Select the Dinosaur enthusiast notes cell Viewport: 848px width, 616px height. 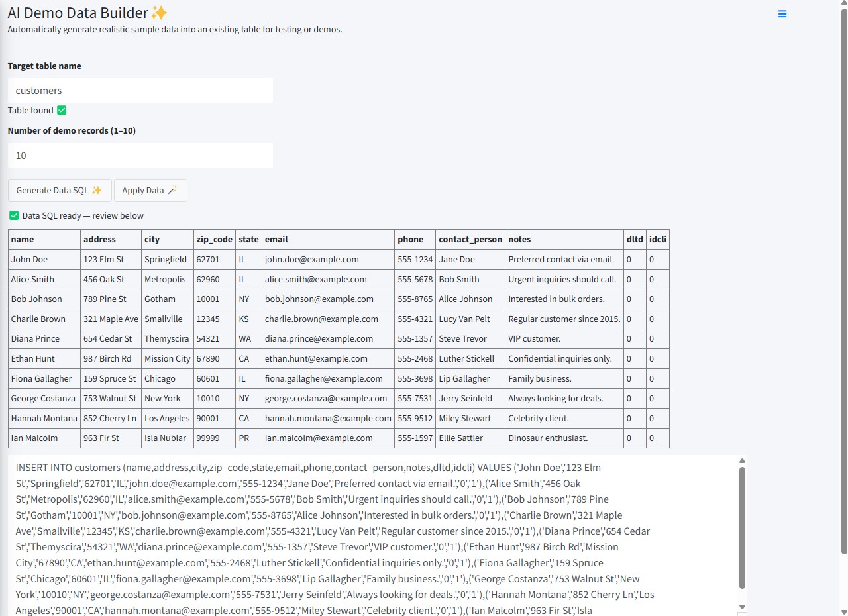[x=548, y=438]
